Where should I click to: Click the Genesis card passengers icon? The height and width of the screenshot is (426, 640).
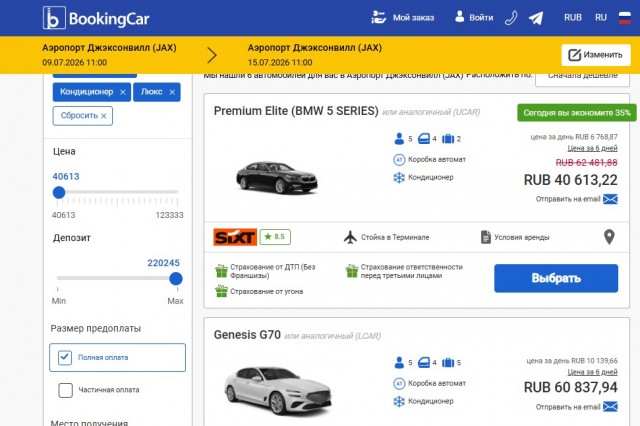click(x=399, y=363)
